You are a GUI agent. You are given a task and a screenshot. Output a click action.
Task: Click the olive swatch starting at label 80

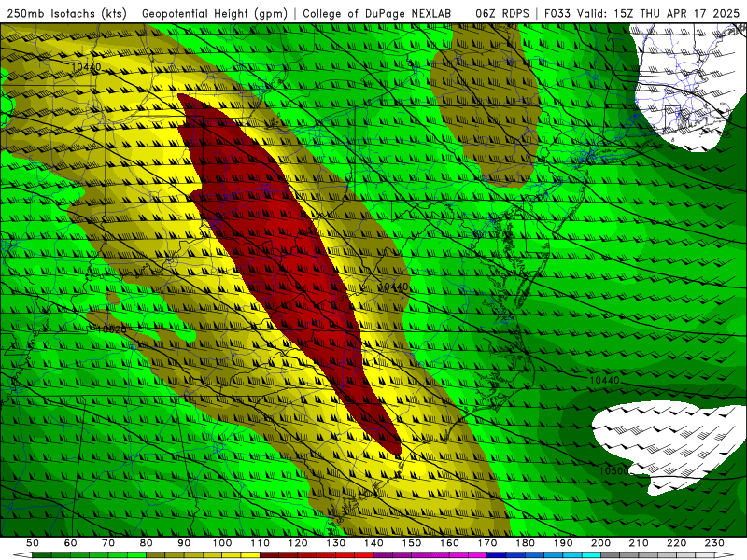(x=155, y=555)
